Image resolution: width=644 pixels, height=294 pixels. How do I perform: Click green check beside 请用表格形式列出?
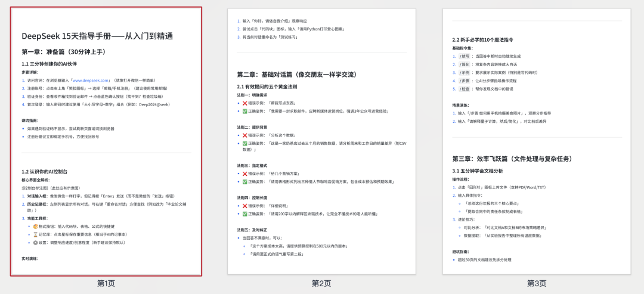245,181
